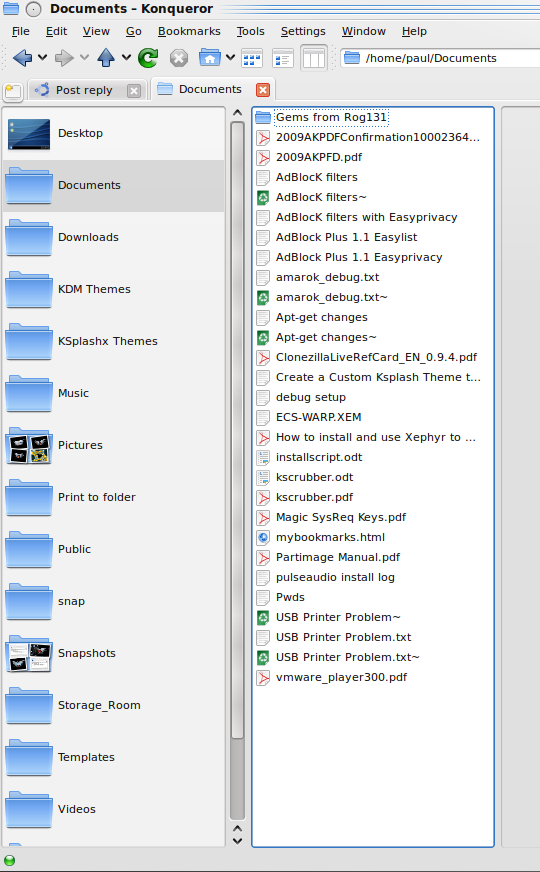Click the grey stop loading icon
The width and height of the screenshot is (540, 872).
(179, 58)
